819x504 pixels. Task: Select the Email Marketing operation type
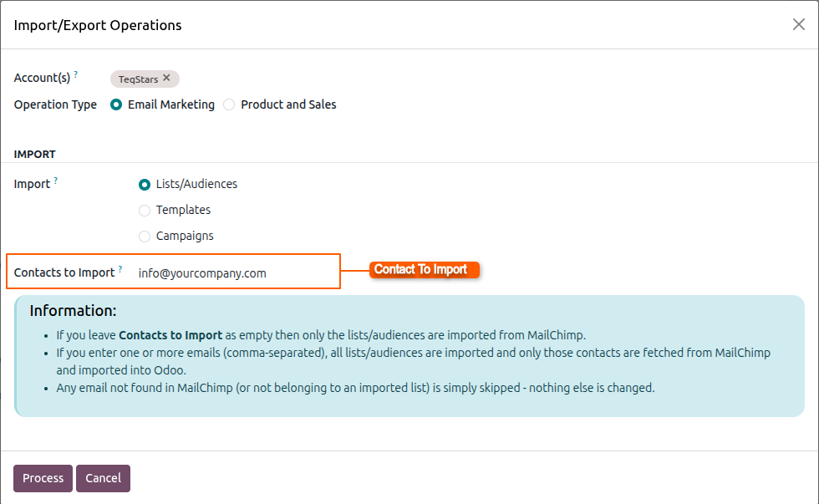(x=116, y=104)
